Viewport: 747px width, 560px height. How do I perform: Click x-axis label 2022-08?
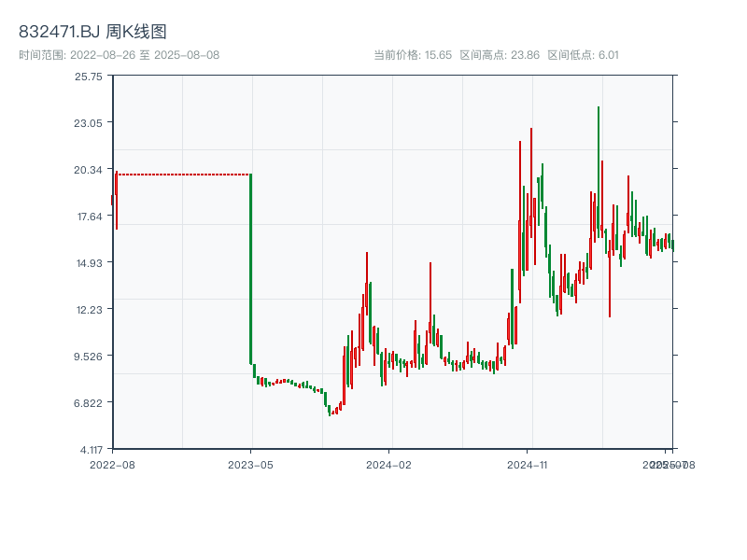point(112,465)
